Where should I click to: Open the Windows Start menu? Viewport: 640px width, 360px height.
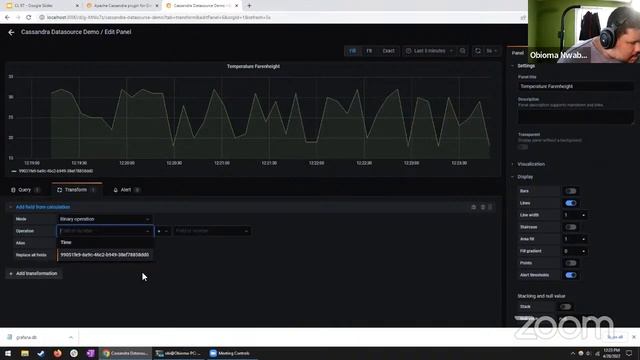tap(8, 353)
